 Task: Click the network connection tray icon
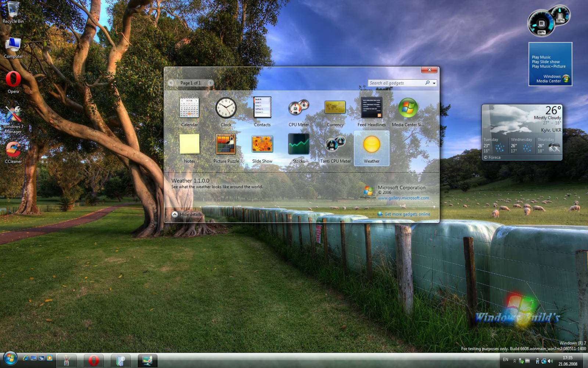tap(544, 361)
